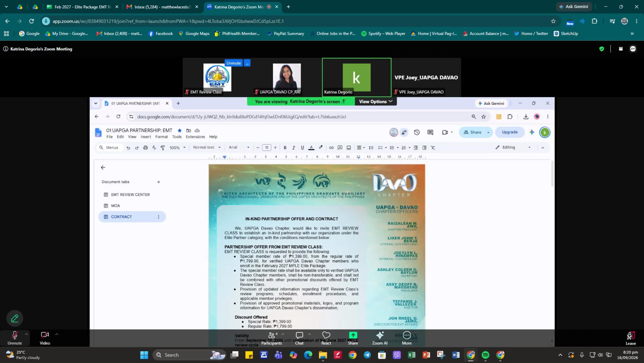This screenshot has width=644, height=363.
Task: Click blue Unmute button on EMT tile
Action: coord(234,63)
